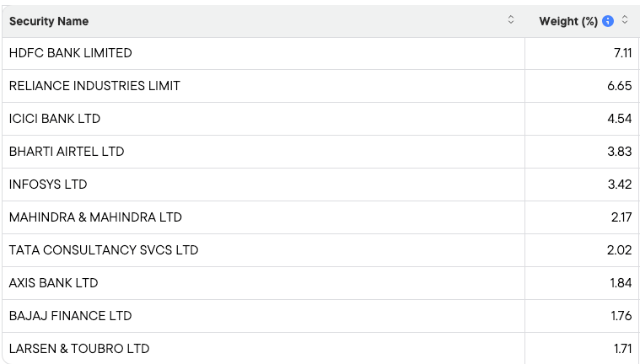The width and height of the screenshot is (640, 364).
Task: Select RELIANCE INDUSTRIES LIMIT security
Action: coord(94,86)
